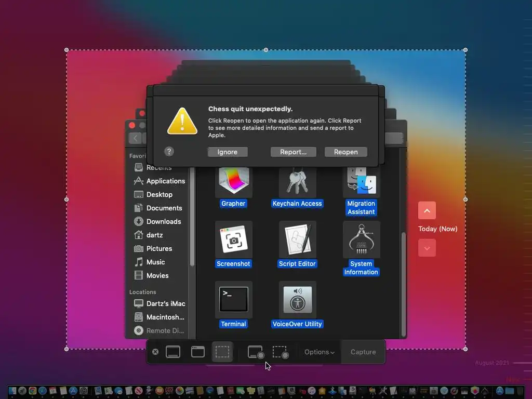This screenshot has height=399, width=532.
Task: Open Google Chrome from the Dock
Action: (x=33, y=391)
